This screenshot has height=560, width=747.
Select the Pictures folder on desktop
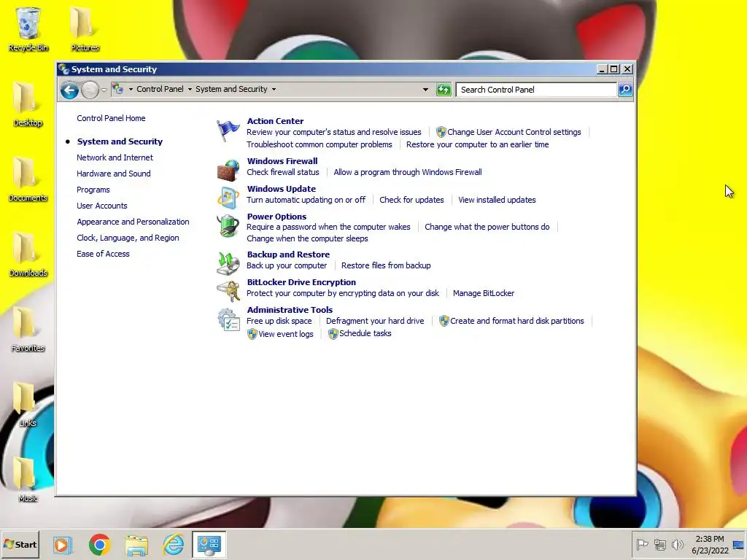point(85,29)
